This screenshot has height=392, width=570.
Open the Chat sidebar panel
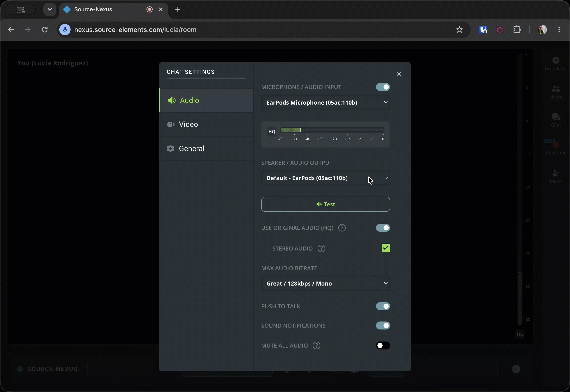556,120
